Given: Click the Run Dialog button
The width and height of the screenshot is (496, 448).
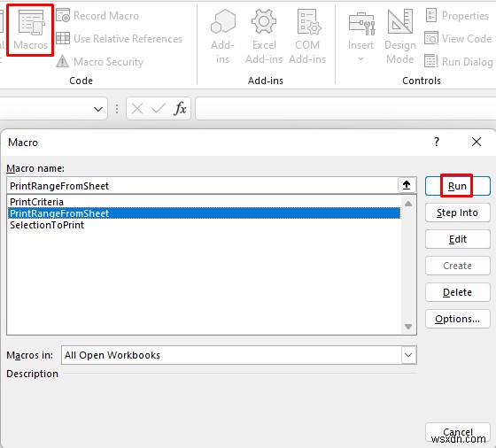Looking at the screenshot, I should click(459, 62).
